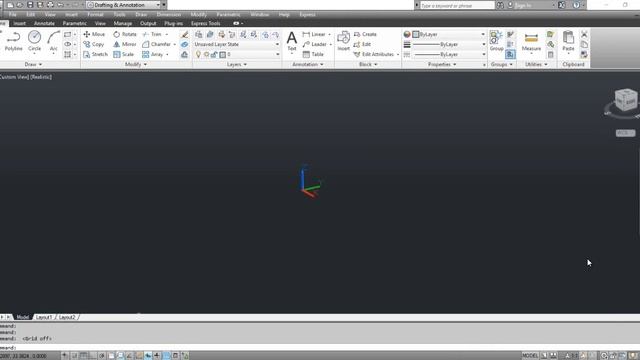This screenshot has height=360, width=640.
Task: Switch to the Express Tools ribbon tab
Action: (205, 23)
